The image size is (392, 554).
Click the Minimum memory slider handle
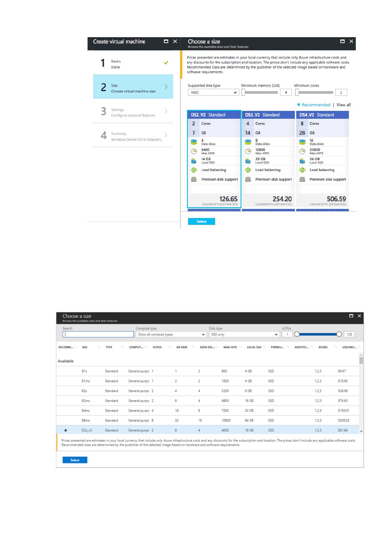coord(243,92)
